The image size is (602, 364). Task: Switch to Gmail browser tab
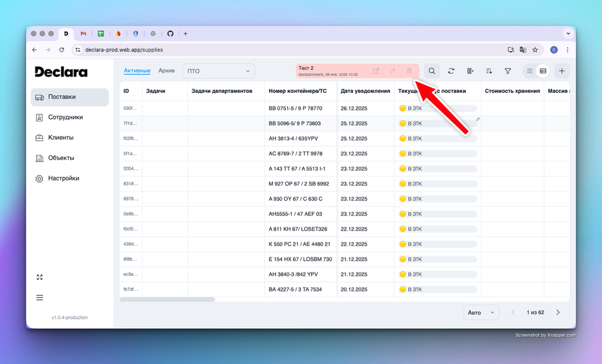83,34
